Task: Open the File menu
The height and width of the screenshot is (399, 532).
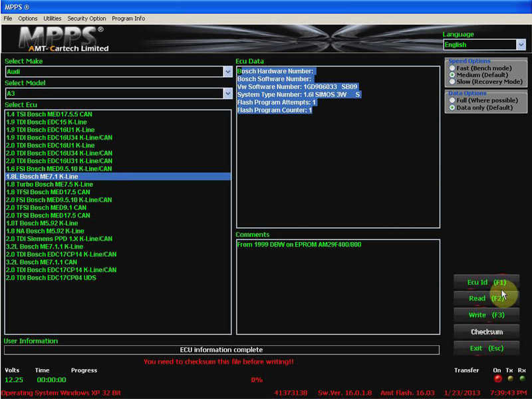Action: click(8, 19)
